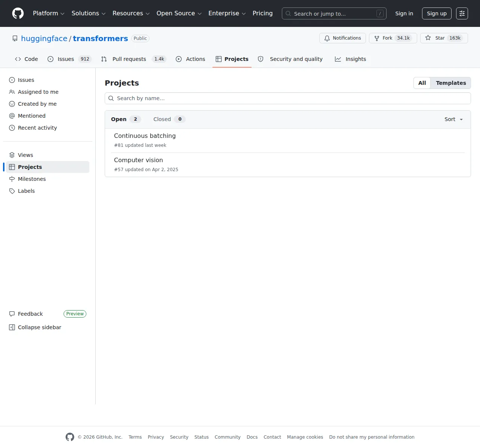
Task: Click the Sign in link
Action: pyautogui.click(x=404, y=13)
